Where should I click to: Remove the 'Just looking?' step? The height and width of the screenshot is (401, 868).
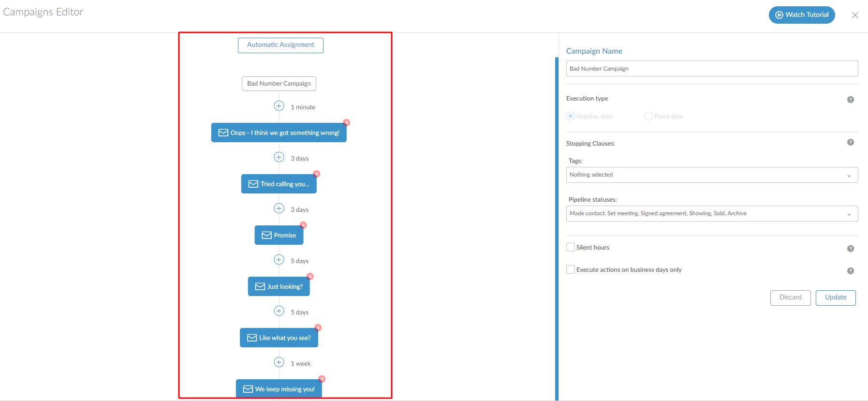coord(310,277)
